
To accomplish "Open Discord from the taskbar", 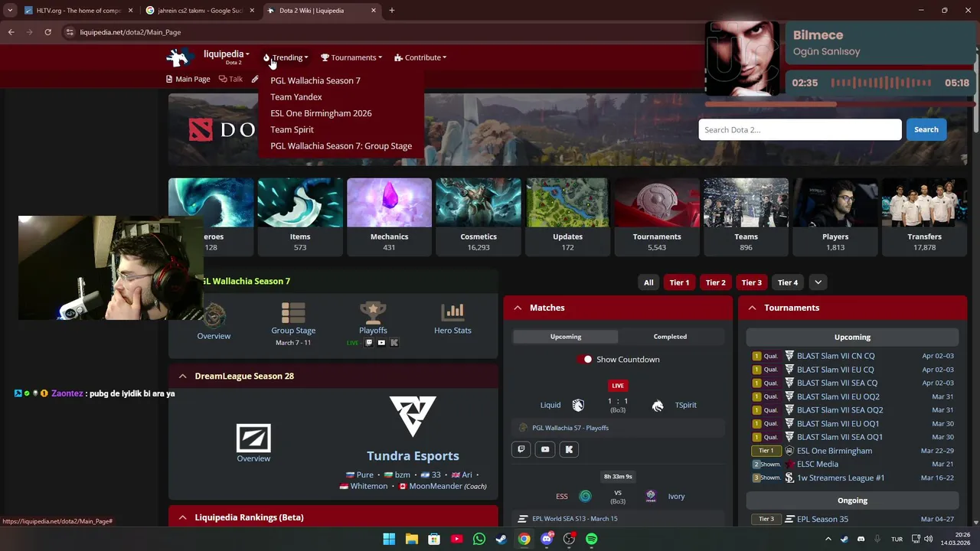I will [547, 539].
